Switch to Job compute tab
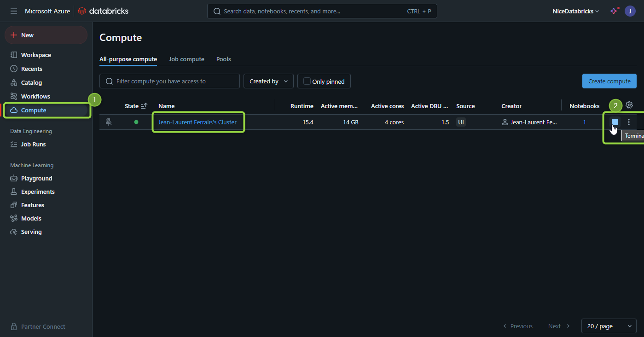 coord(186,59)
